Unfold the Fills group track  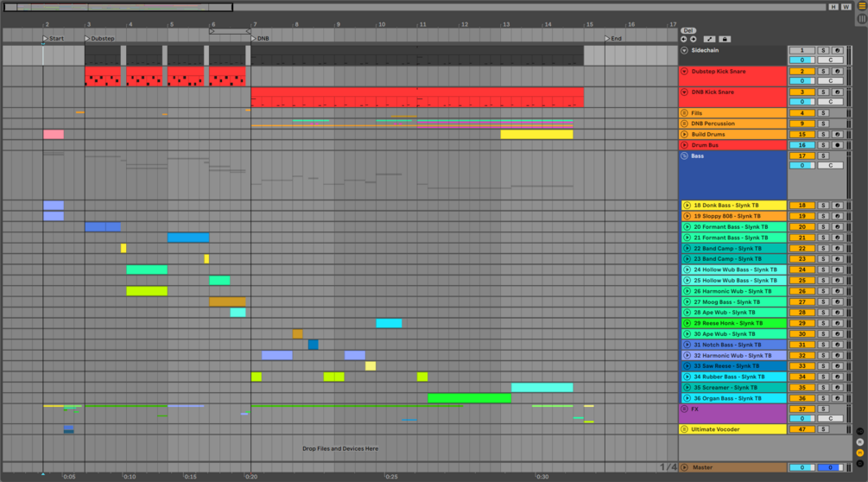[685, 113]
